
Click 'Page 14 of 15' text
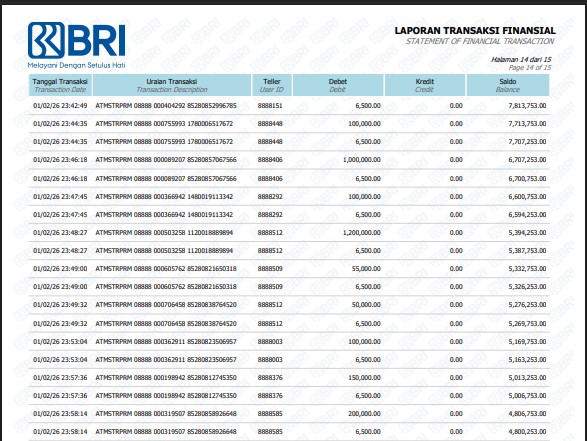pos(530,67)
